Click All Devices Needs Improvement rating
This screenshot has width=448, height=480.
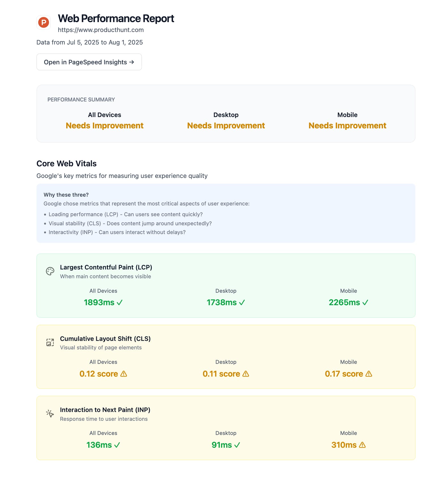click(x=104, y=126)
